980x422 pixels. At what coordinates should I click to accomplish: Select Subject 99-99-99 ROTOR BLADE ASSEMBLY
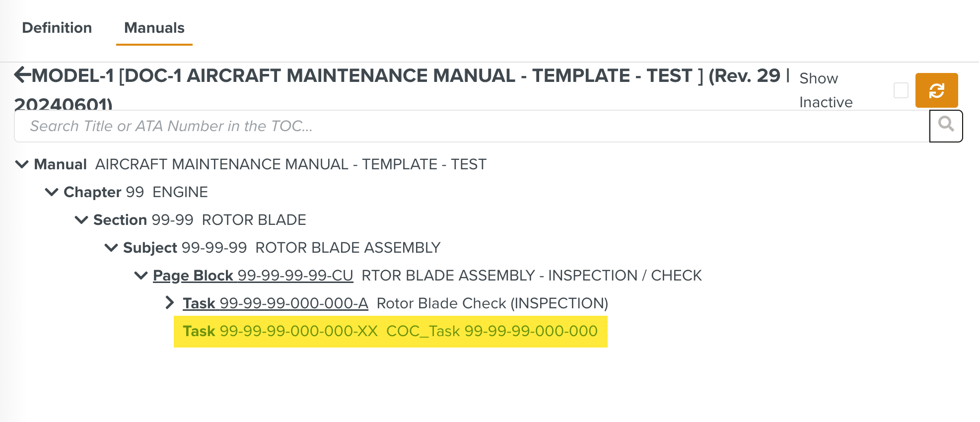pyautogui.click(x=281, y=248)
